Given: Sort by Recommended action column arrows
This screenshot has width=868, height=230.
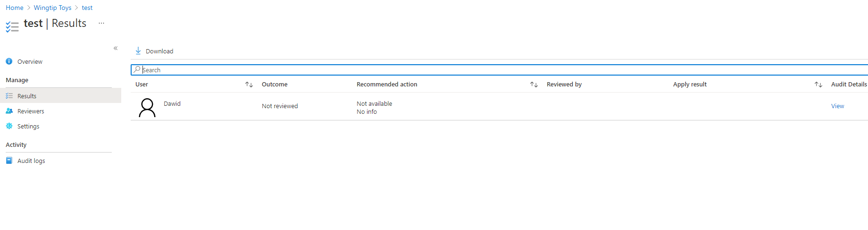Looking at the screenshot, I should pos(534,85).
